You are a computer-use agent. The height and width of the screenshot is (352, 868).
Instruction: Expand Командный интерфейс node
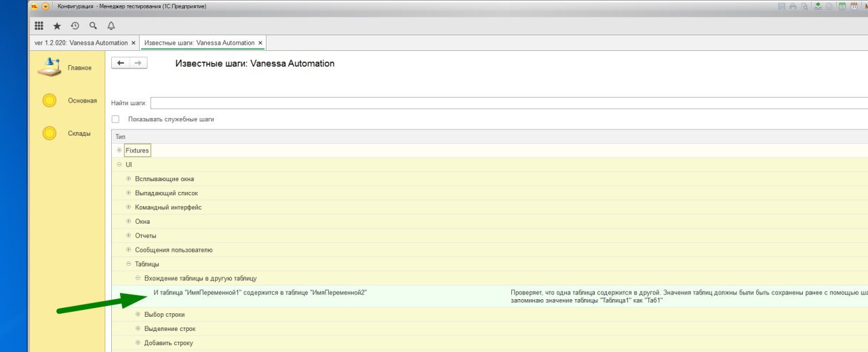tap(129, 207)
